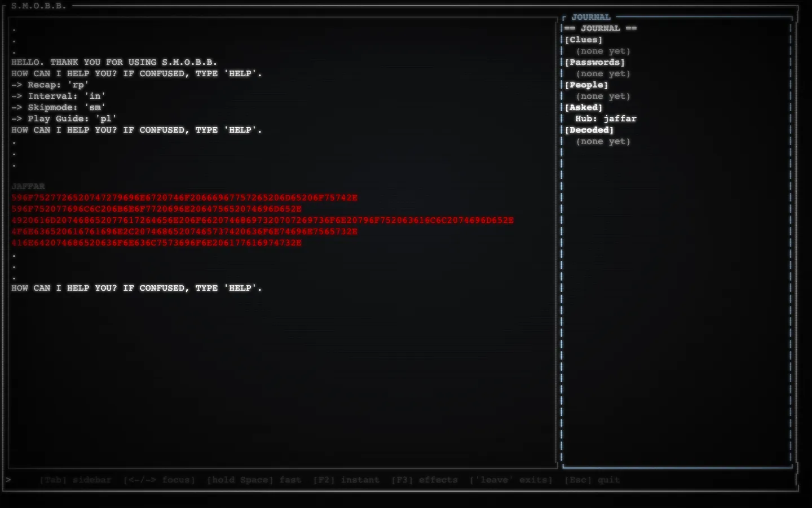Click the dim JAFFAR speaker label
The width and height of the screenshot is (812, 508).
click(x=28, y=186)
